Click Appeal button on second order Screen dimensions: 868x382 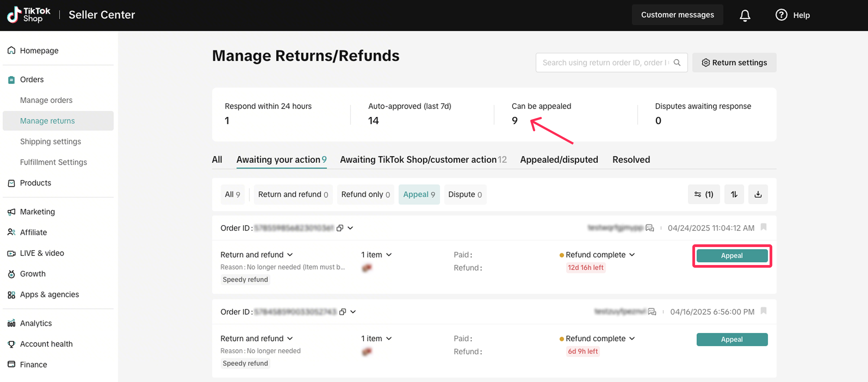point(731,339)
